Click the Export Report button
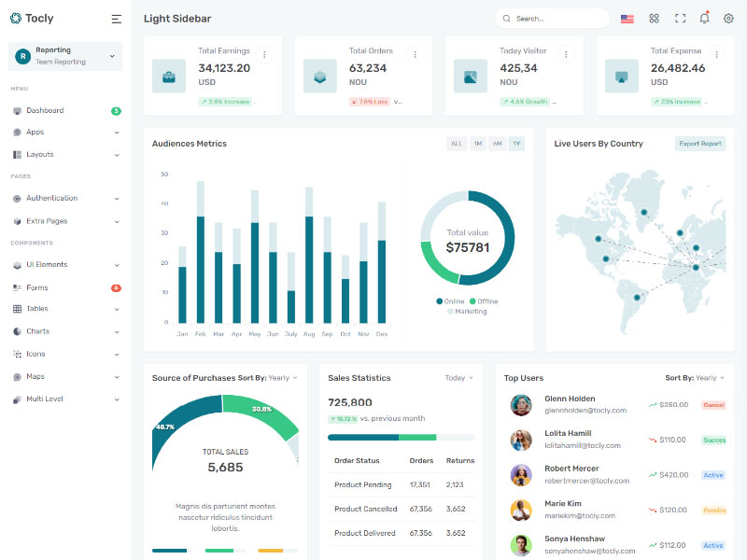 pos(700,144)
